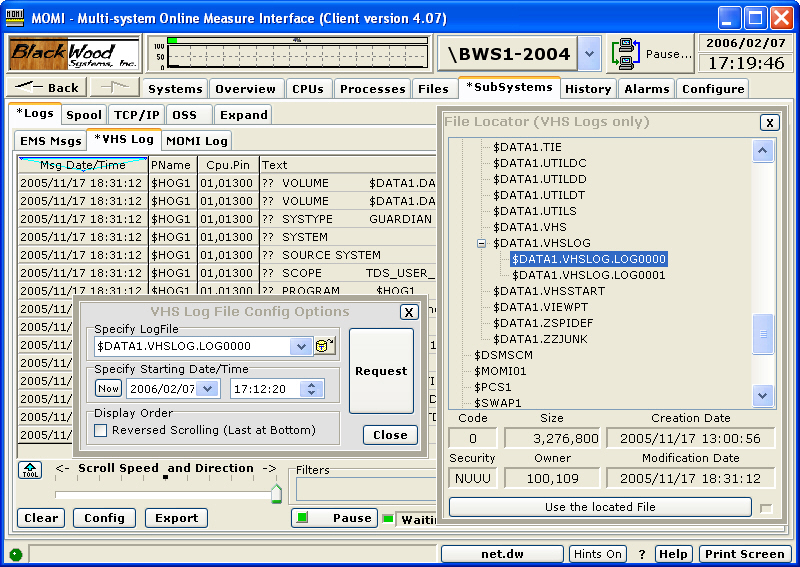
Task: Click the question mark help icon
Action: [642, 554]
